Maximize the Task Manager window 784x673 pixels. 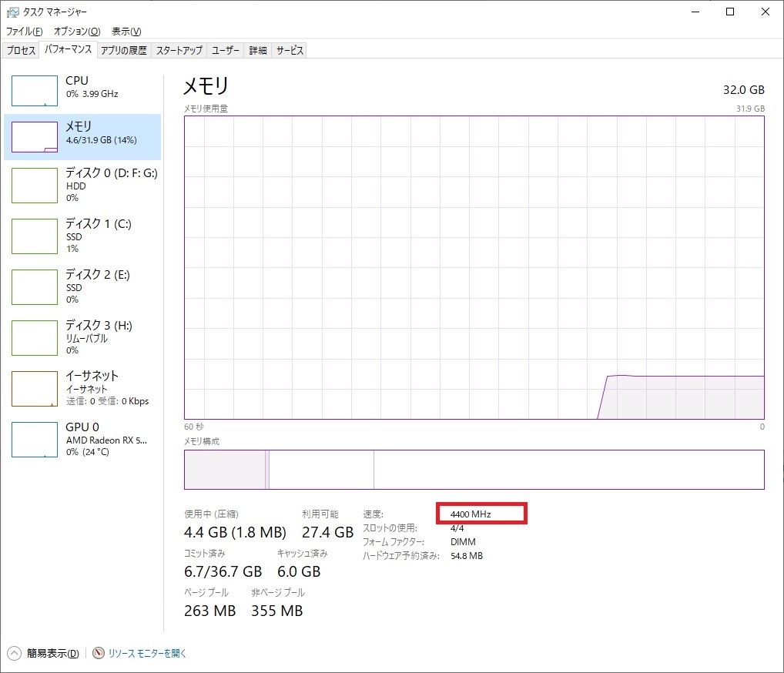click(730, 12)
